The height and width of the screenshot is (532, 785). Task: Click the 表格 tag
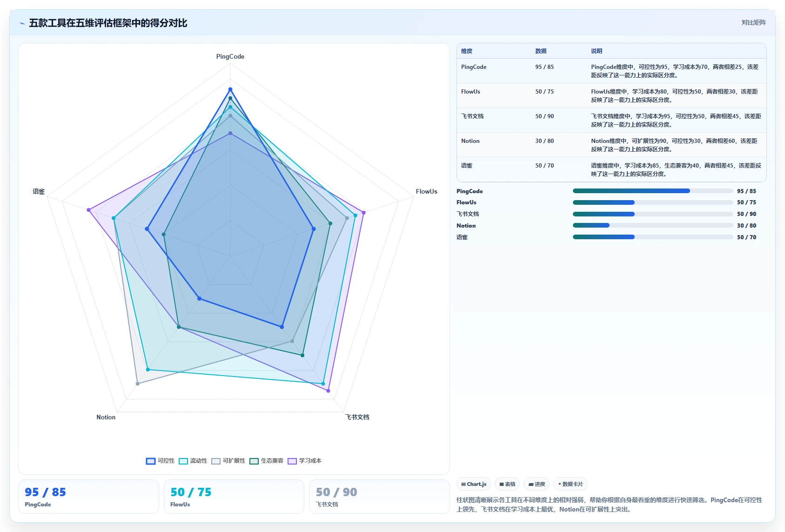tap(507, 484)
